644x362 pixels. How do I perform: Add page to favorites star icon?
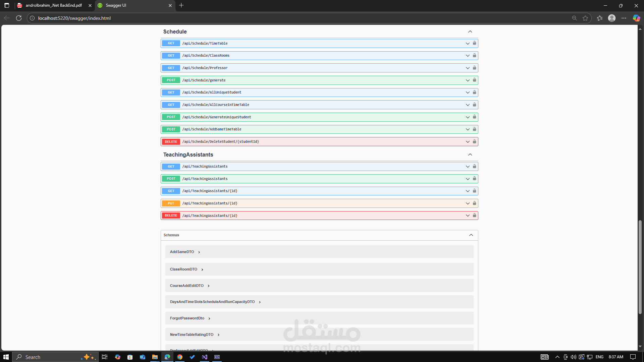click(x=585, y=18)
